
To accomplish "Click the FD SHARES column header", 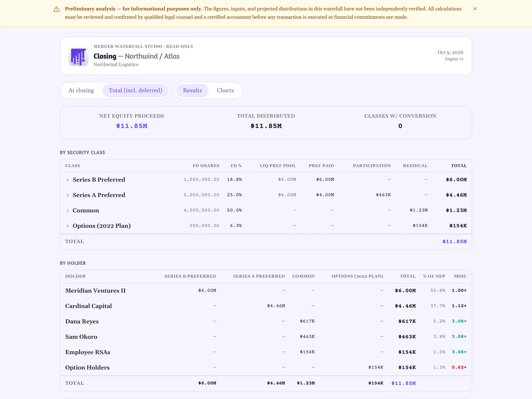I will [x=206, y=166].
